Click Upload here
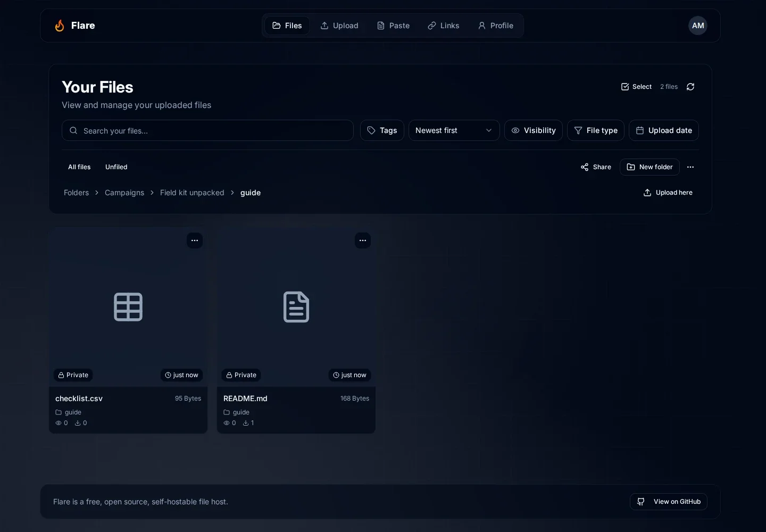The height and width of the screenshot is (532, 766). click(668, 193)
